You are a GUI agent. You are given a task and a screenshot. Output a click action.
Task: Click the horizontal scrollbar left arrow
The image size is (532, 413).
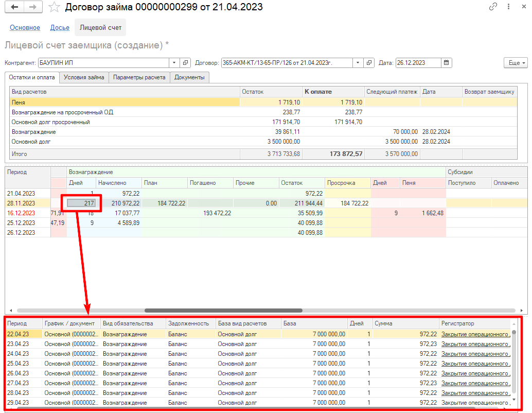[11, 311]
